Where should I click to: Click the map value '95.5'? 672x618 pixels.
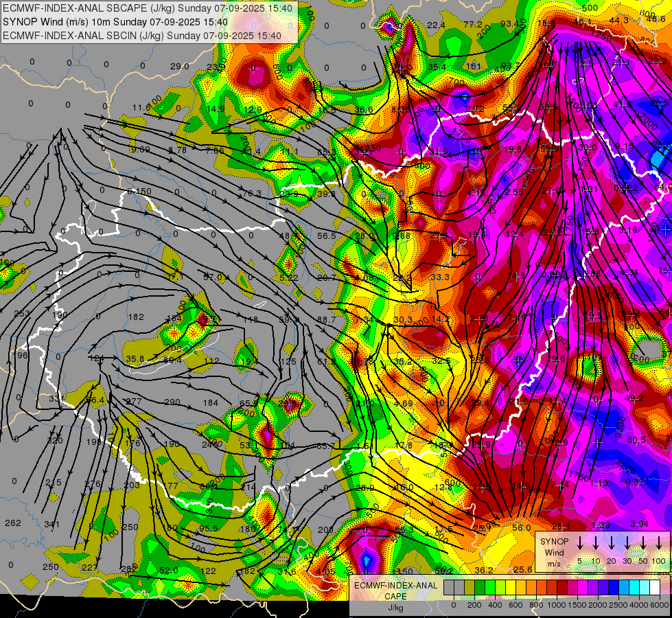click(209, 528)
